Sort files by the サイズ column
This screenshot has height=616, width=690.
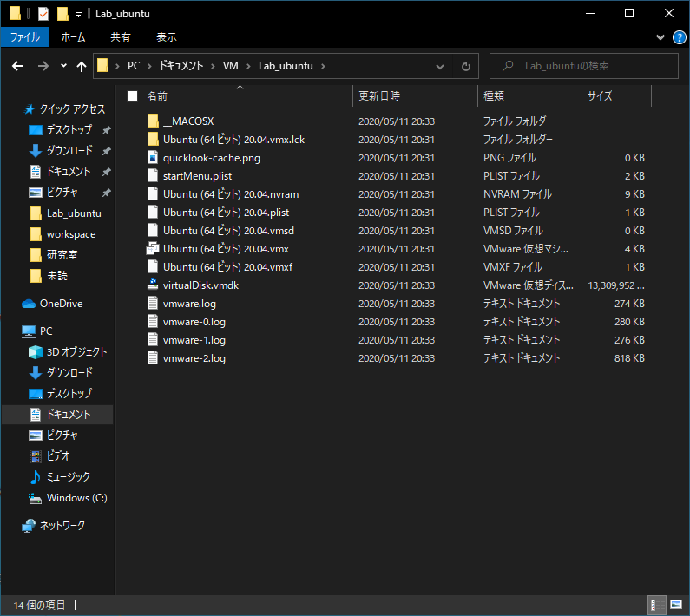[x=600, y=95]
